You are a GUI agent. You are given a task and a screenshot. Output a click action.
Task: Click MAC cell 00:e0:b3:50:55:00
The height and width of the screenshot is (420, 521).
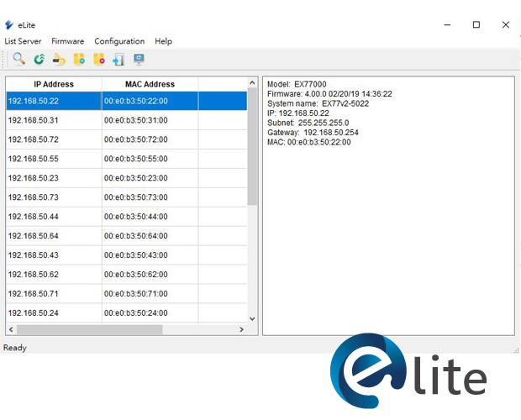(x=150, y=159)
